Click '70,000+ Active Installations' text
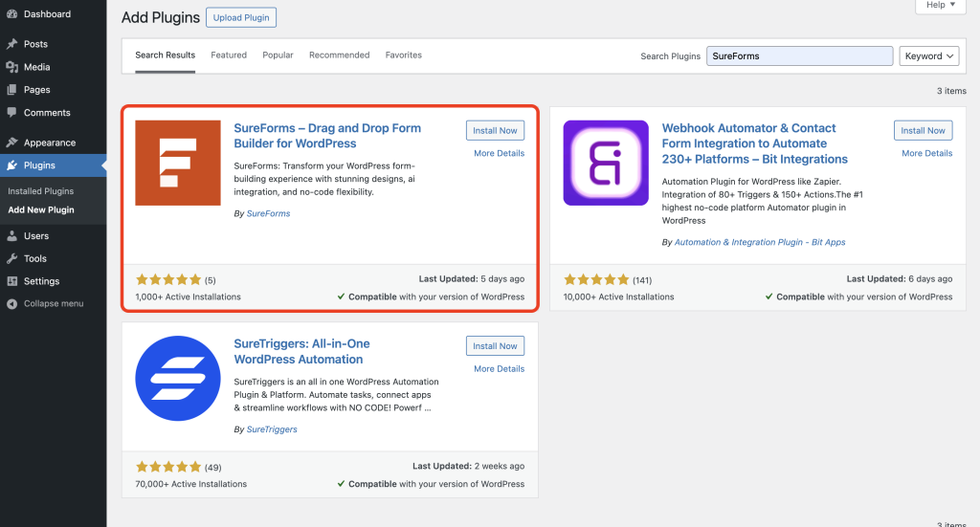980x527 pixels. (191, 484)
